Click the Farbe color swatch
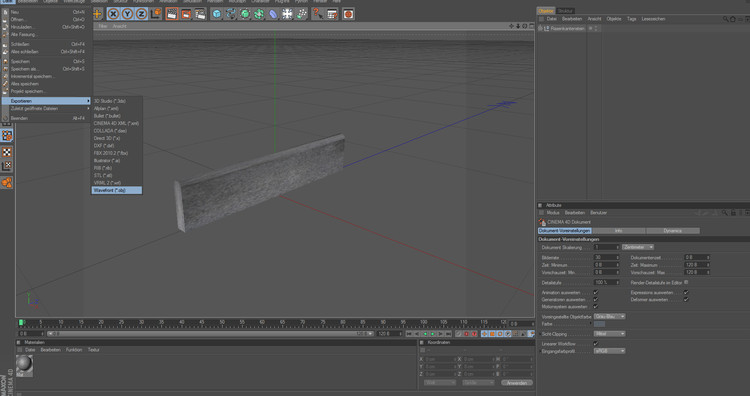This screenshot has width=750, height=396. [599, 324]
